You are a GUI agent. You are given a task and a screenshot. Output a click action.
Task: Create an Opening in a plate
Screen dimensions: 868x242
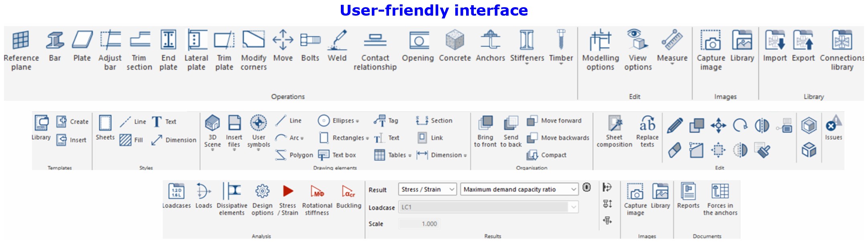[418, 46]
